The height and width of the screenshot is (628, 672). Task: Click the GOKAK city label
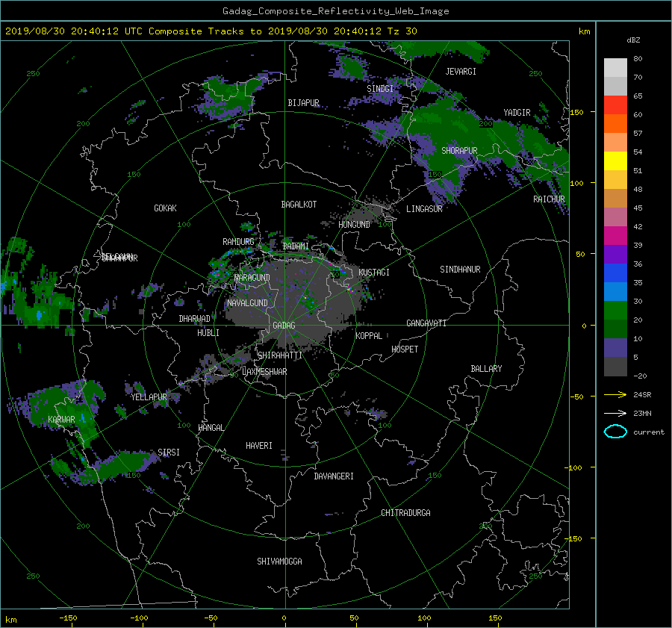pyautogui.click(x=165, y=208)
